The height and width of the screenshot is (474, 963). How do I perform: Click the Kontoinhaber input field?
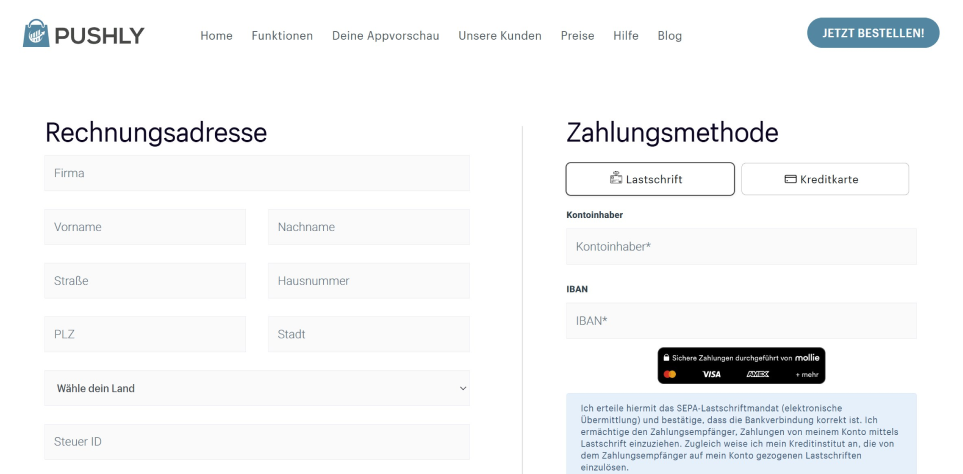[x=740, y=246]
